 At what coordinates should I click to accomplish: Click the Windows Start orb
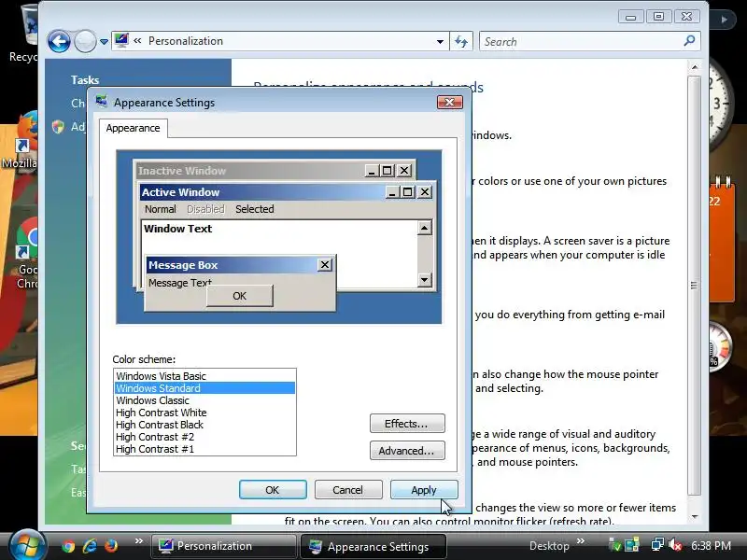[x=27, y=545]
